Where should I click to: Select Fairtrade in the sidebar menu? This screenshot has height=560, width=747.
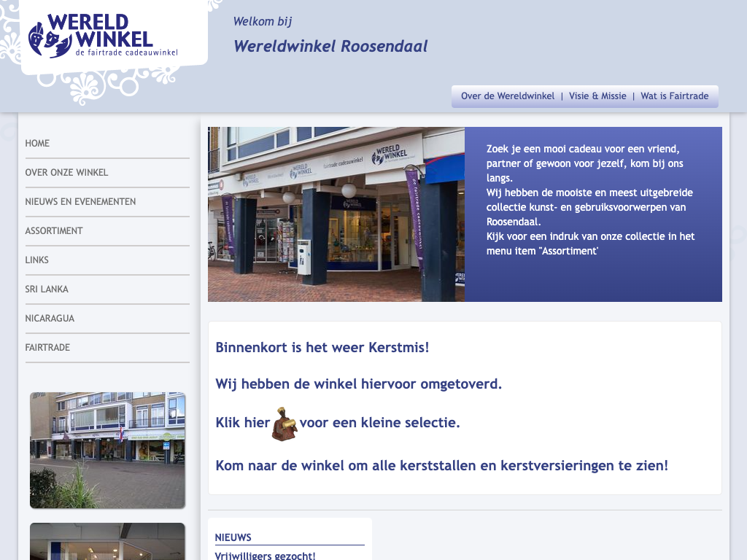coord(47,348)
